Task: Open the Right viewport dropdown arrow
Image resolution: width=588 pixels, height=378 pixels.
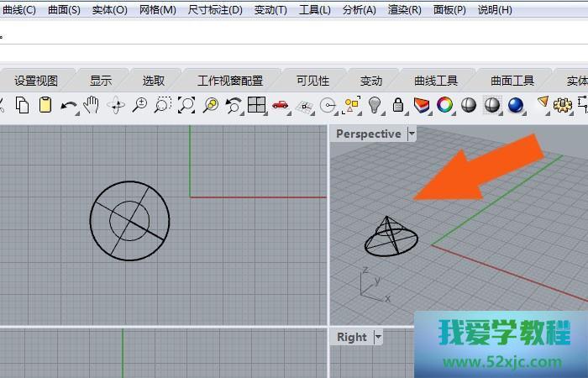Action: tap(378, 337)
